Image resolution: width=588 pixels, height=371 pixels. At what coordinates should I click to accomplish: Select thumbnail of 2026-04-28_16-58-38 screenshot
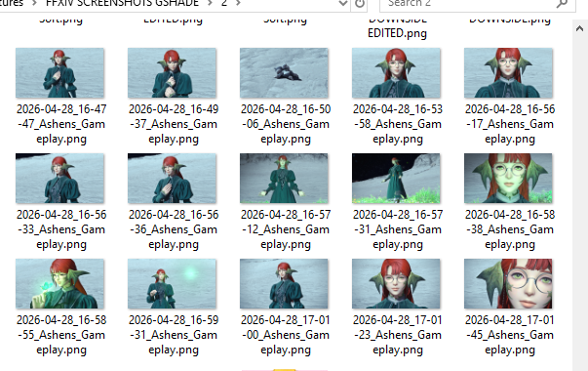coord(508,179)
